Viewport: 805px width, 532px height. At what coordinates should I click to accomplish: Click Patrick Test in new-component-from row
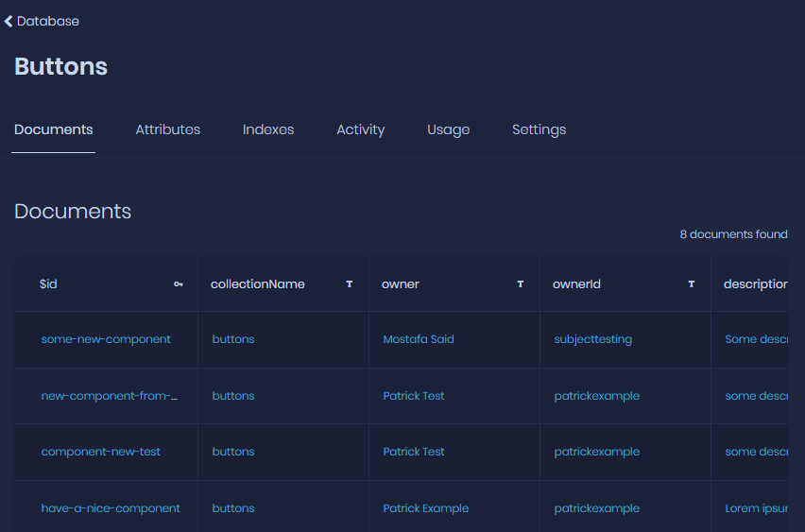[x=413, y=396]
